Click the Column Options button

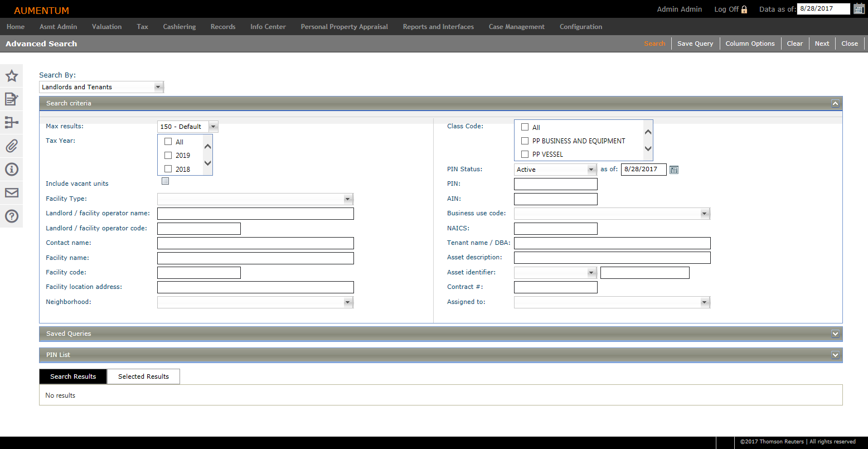[x=750, y=44]
